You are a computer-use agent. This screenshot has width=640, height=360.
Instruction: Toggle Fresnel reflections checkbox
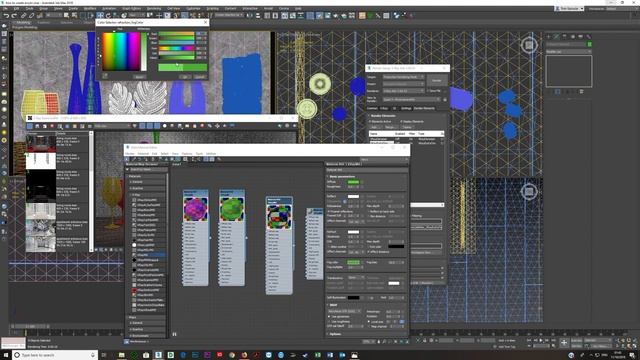point(329,211)
